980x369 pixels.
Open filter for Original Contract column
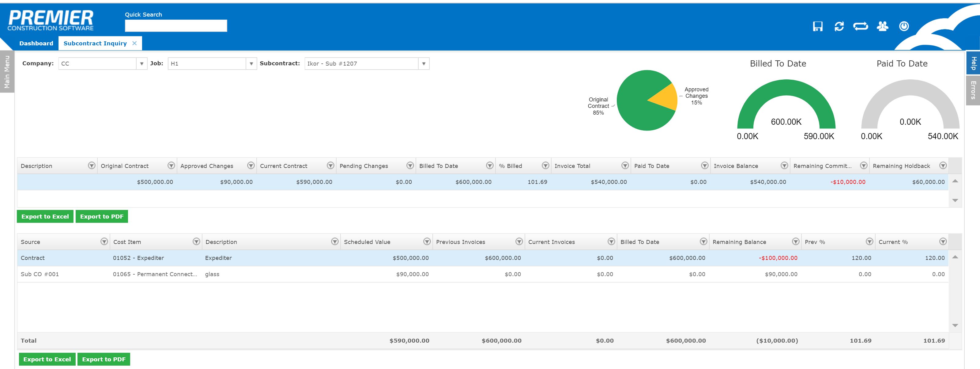[x=171, y=165]
